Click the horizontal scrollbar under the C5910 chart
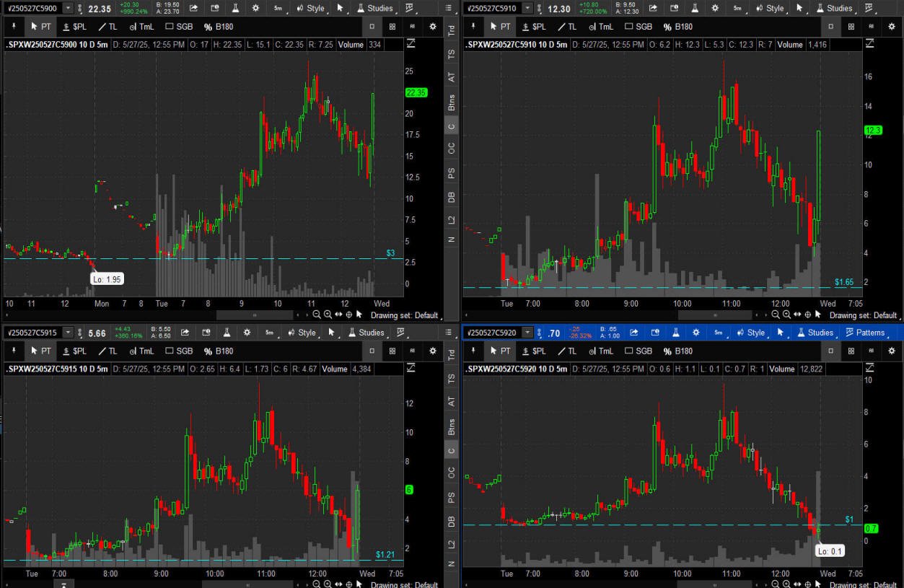904x588 pixels. (713, 315)
